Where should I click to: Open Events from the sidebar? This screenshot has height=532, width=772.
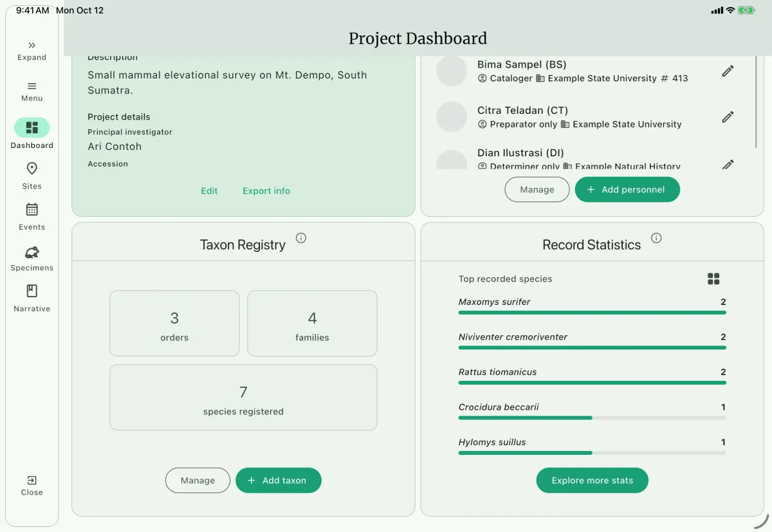32,216
